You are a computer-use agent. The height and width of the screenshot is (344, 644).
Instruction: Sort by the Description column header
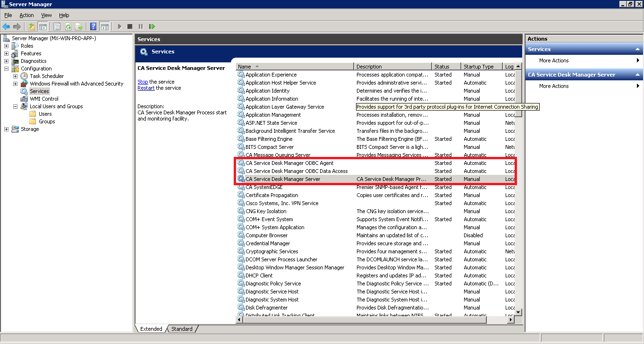click(393, 67)
